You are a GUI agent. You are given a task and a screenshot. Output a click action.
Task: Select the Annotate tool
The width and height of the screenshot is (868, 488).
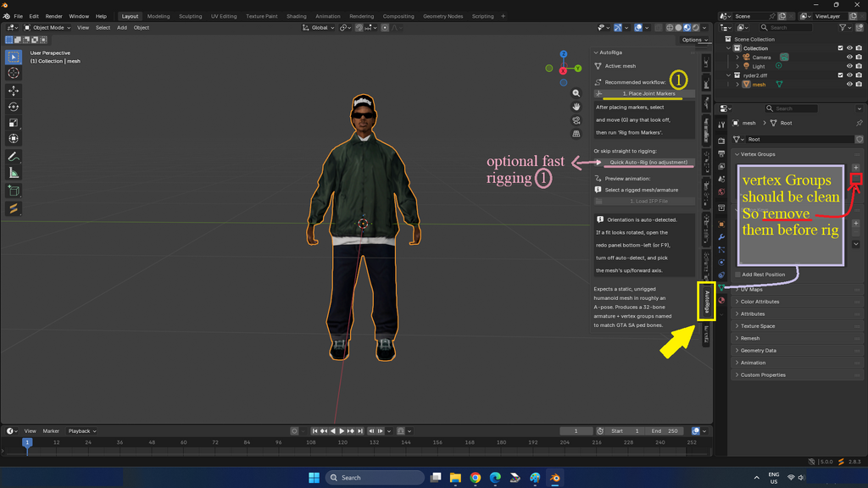click(14, 157)
